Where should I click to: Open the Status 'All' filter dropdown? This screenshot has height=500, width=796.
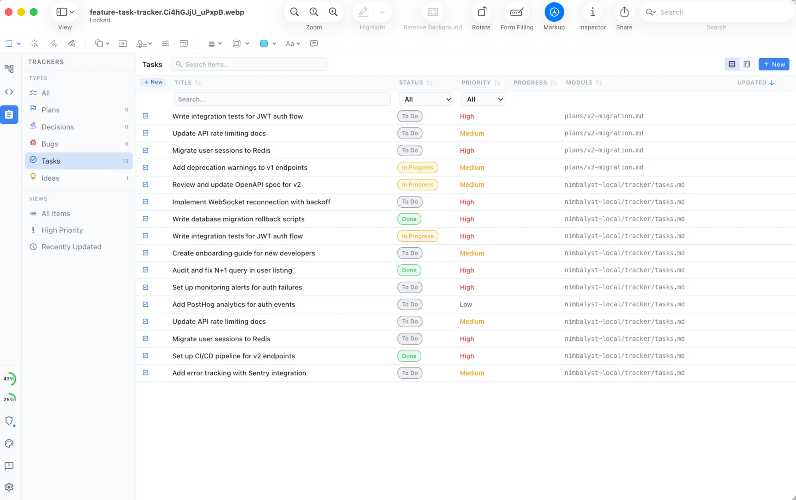426,100
